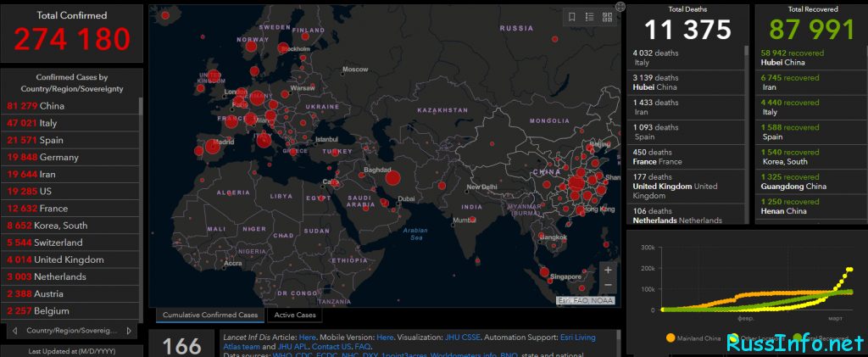The height and width of the screenshot is (357, 868).
Task: Switch to Cumulative Confirmed Cases tab
Action: pyautogui.click(x=210, y=315)
